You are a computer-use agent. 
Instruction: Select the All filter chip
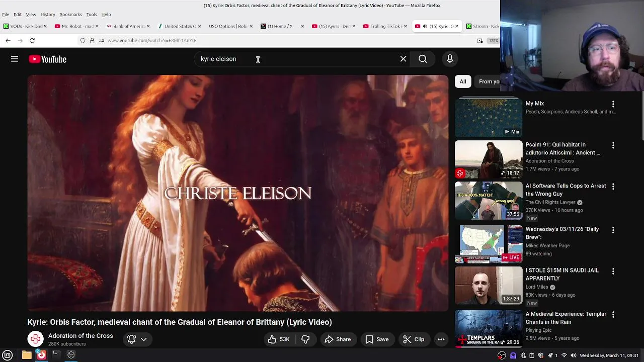point(463,81)
